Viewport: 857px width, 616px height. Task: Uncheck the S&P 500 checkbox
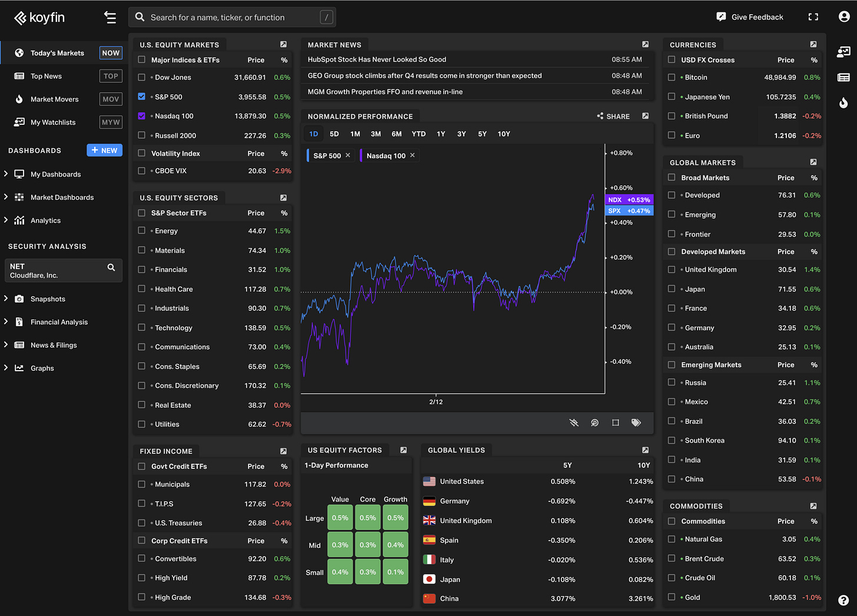point(141,96)
